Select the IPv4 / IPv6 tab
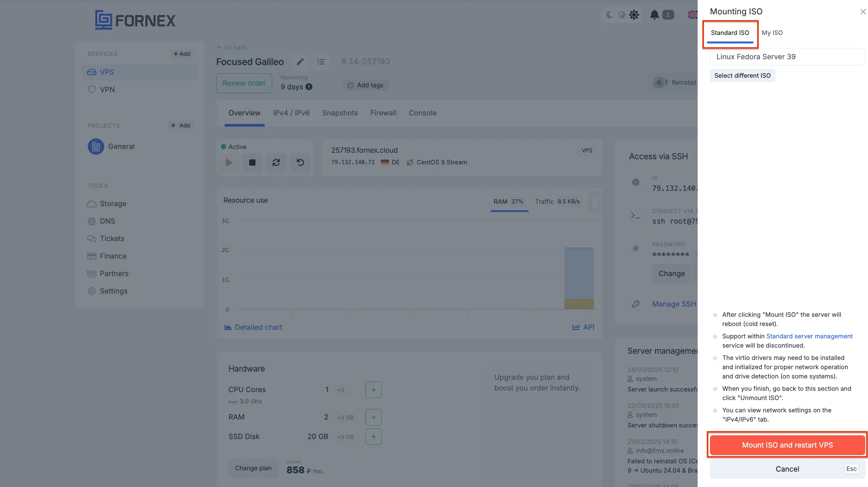The image size is (868, 487). 291,113
